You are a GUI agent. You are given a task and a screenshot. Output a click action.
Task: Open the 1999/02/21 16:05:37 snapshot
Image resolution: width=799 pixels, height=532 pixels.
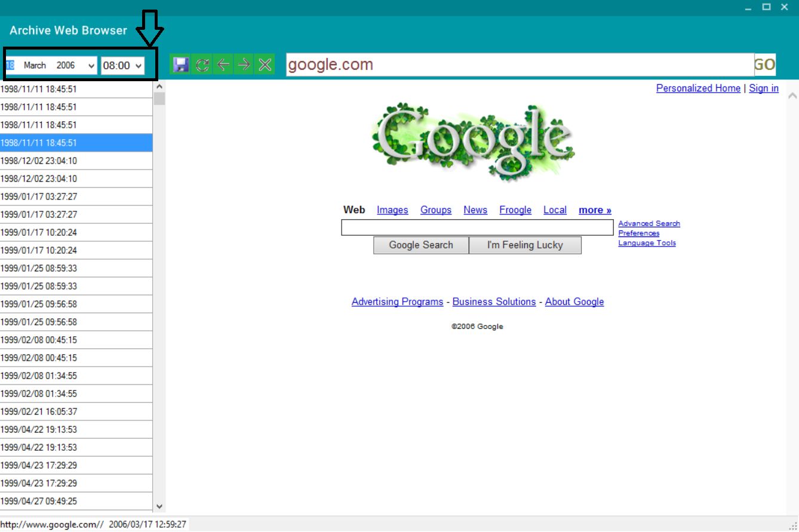(76, 411)
